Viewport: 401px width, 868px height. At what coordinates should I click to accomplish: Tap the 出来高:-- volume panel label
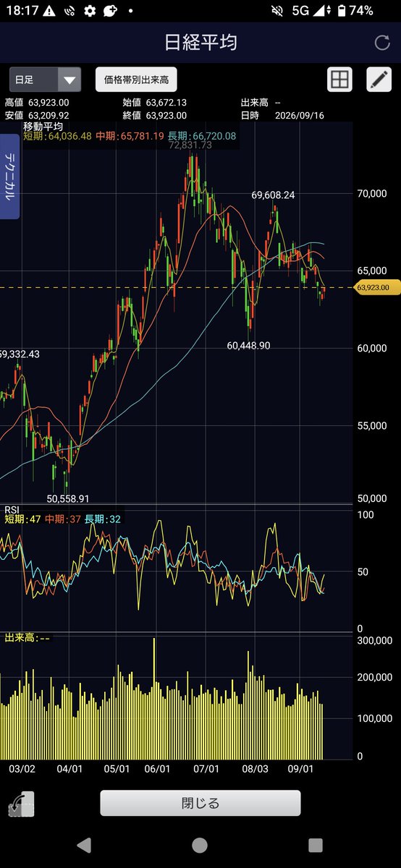[28, 637]
